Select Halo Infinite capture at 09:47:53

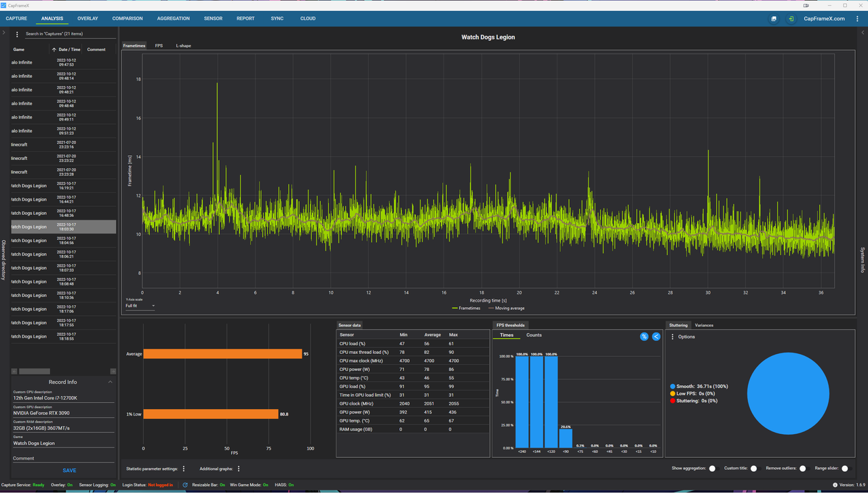(64, 62)
